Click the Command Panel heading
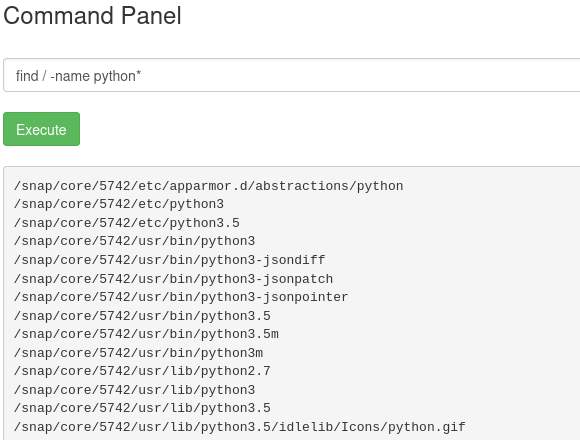Viewport: 580px width, 440px height. 92,16
